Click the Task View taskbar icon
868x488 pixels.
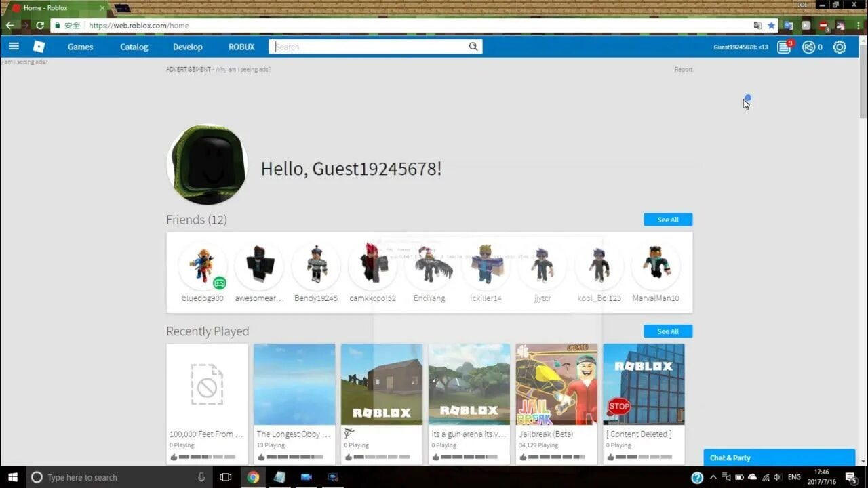pos(226,477)
